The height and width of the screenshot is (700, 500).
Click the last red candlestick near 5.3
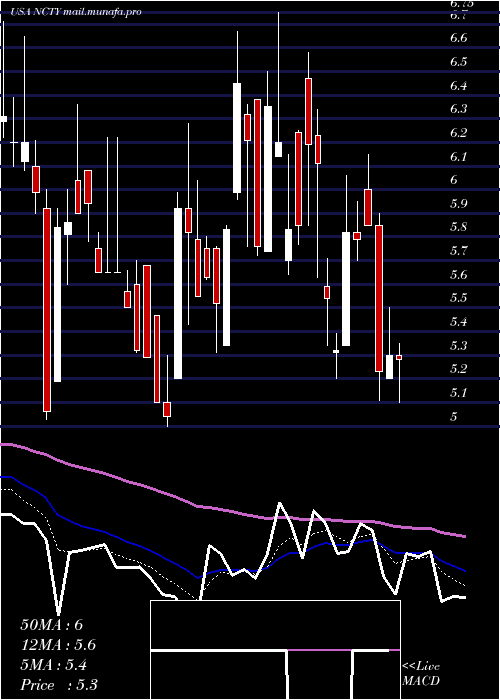tap(399, 357)
